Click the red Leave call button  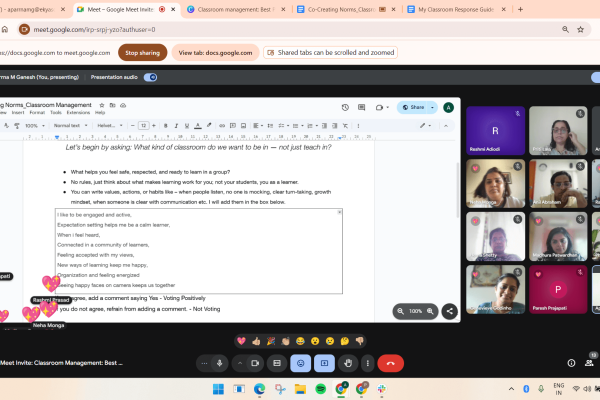point(389,363)
